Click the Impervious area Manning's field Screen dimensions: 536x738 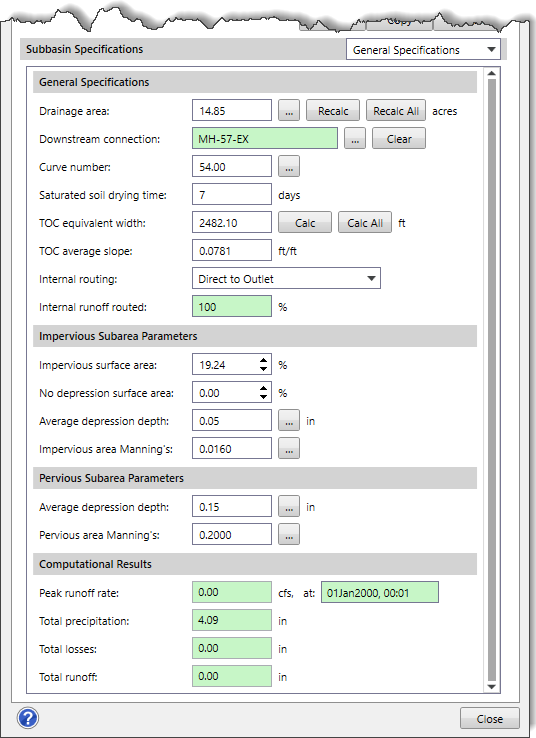232,449
